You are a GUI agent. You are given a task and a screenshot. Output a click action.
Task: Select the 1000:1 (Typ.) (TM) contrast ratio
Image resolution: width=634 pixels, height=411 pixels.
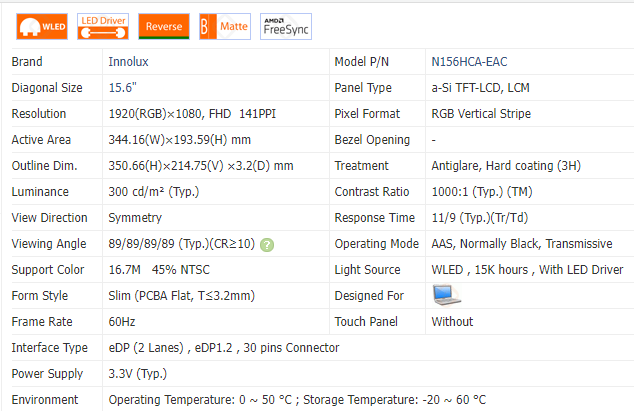point(482,192)
